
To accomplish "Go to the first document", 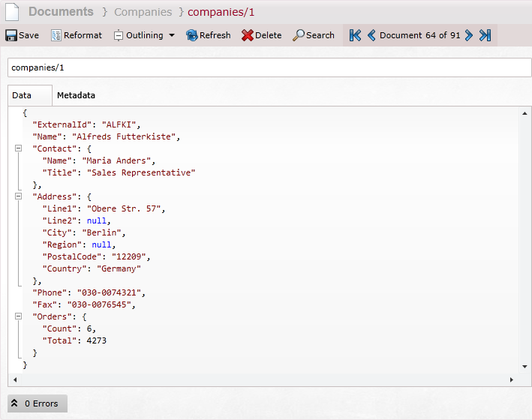I will [x=355, y=35].
